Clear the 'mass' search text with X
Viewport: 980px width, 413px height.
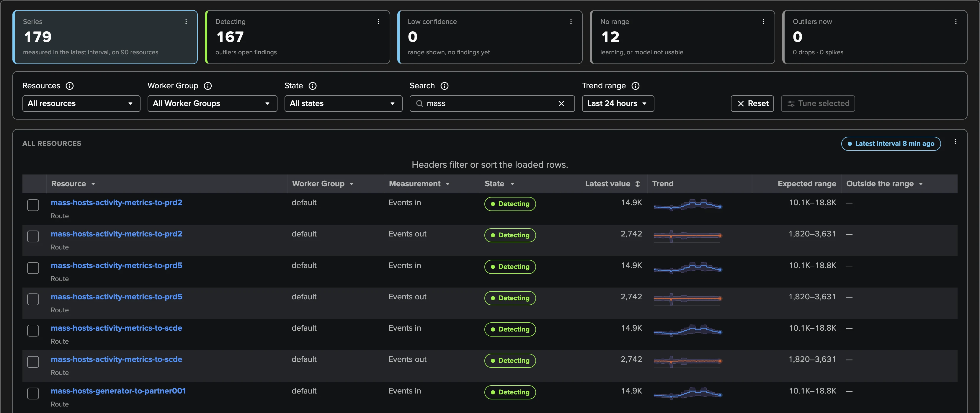tap(561, 104)
